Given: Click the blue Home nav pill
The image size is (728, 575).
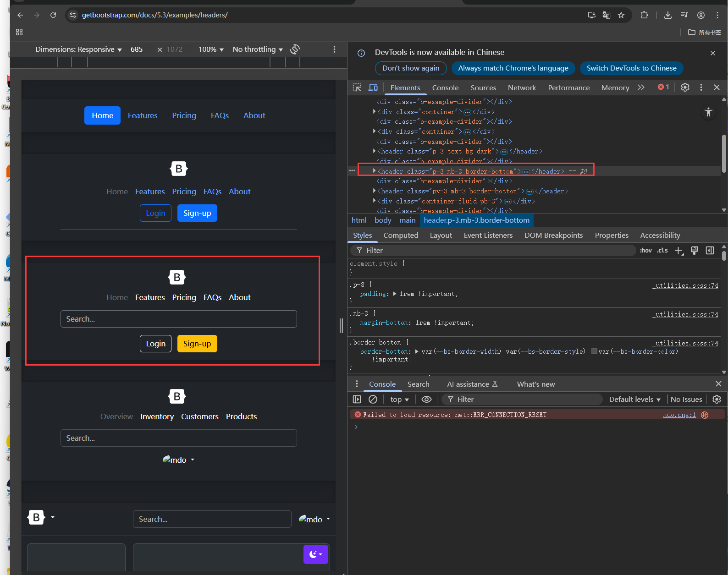Looking at the screenshot, I should 102,115.
